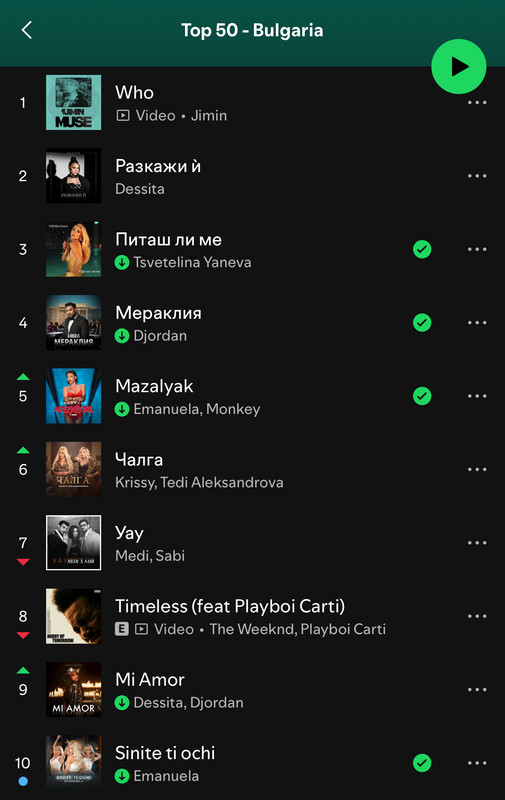Click the downloaded icon beside Djordan
This screenshot has height=800, width=505.
click(122, 336)
